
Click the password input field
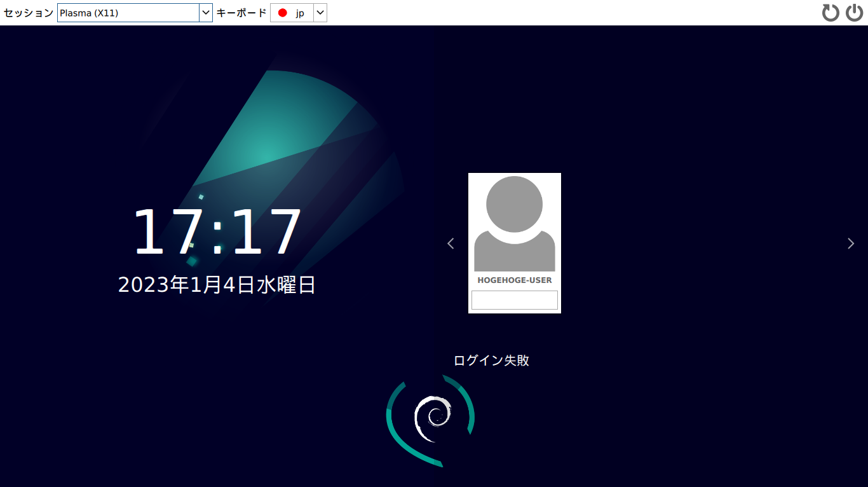(515, 300)
